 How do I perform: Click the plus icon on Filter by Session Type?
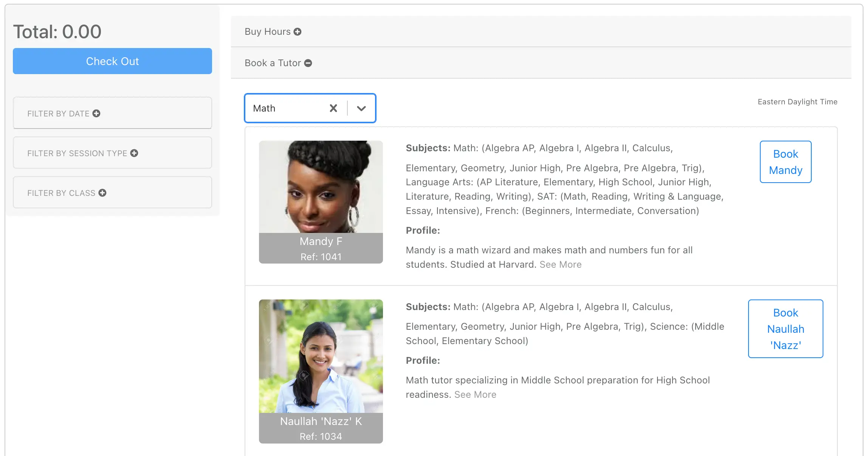click(134, 153)
